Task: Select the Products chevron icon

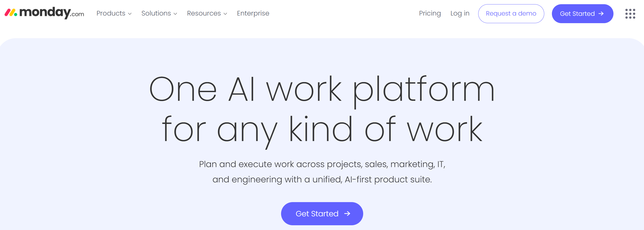Action: point(130,14)
